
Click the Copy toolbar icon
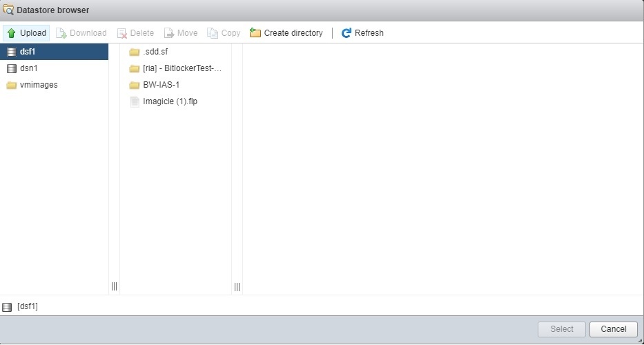click(x=213, y=33)
